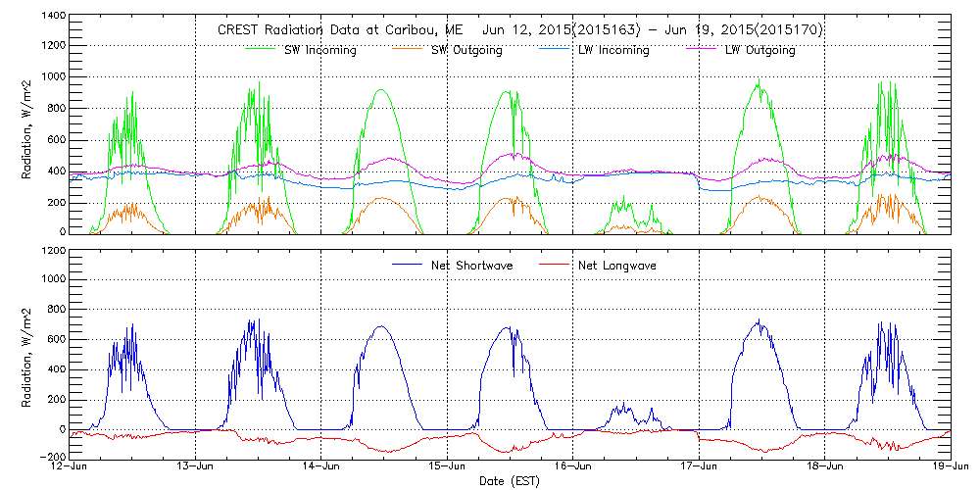Screen dimensions: 980x490
Task: Select the 'SW Outgoing' legend label
Action: [x=466, y=50]
